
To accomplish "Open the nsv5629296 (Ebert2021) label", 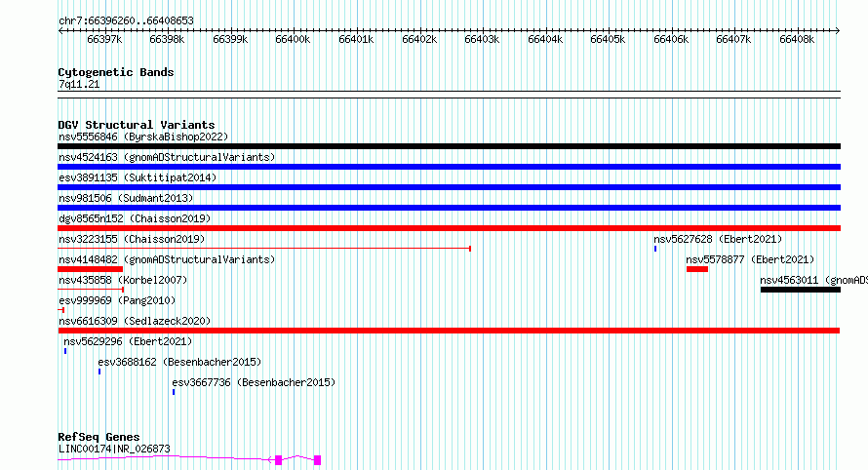I will pos(128,341).
